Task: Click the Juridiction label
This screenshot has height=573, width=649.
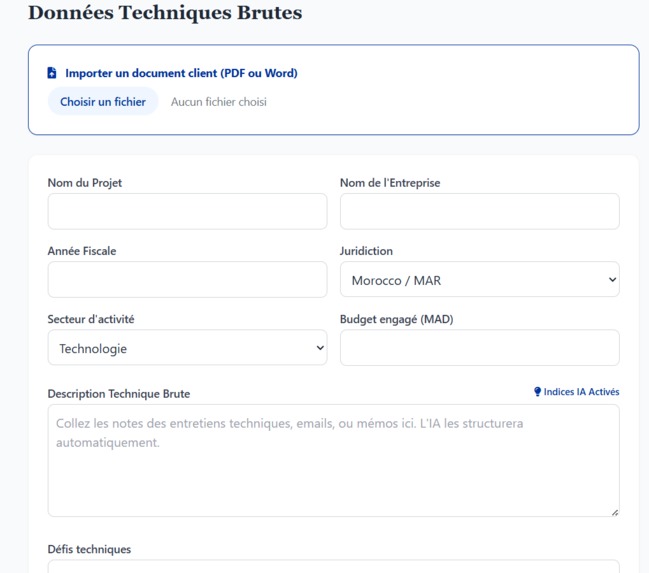Action: 366,251
